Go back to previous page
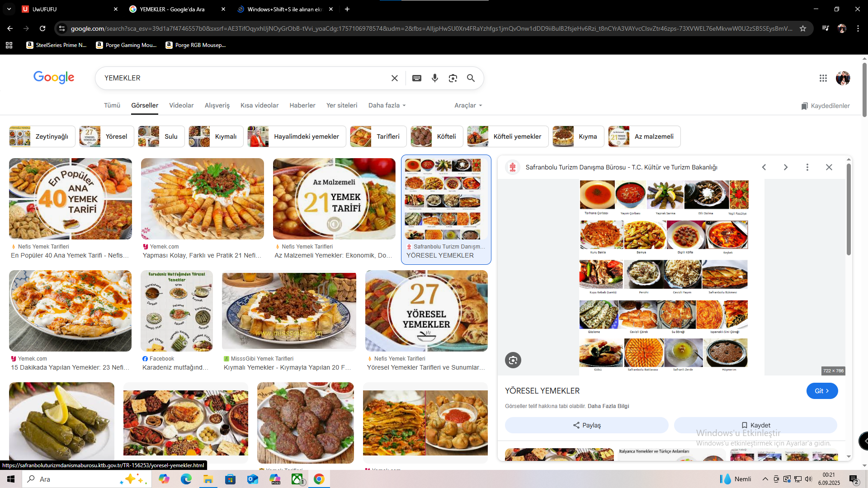This screenshot has height=488, width=868. (x=10, y=28)
